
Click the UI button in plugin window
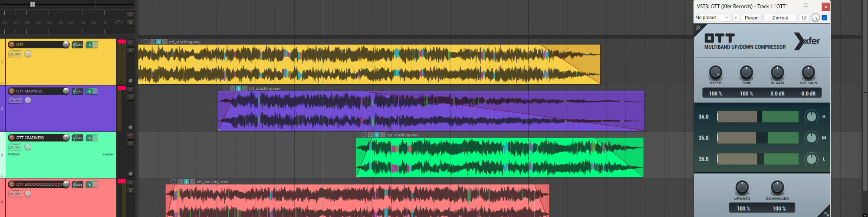(804, 18)
